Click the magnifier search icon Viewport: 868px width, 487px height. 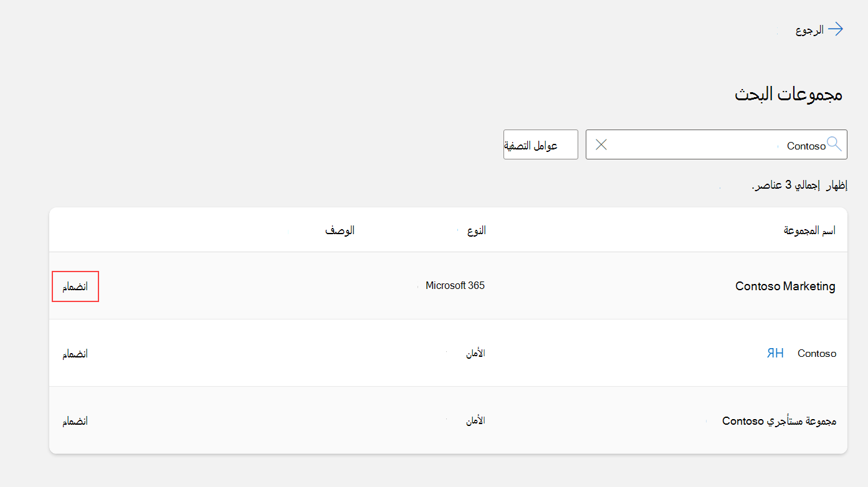[x=834, y=144]
